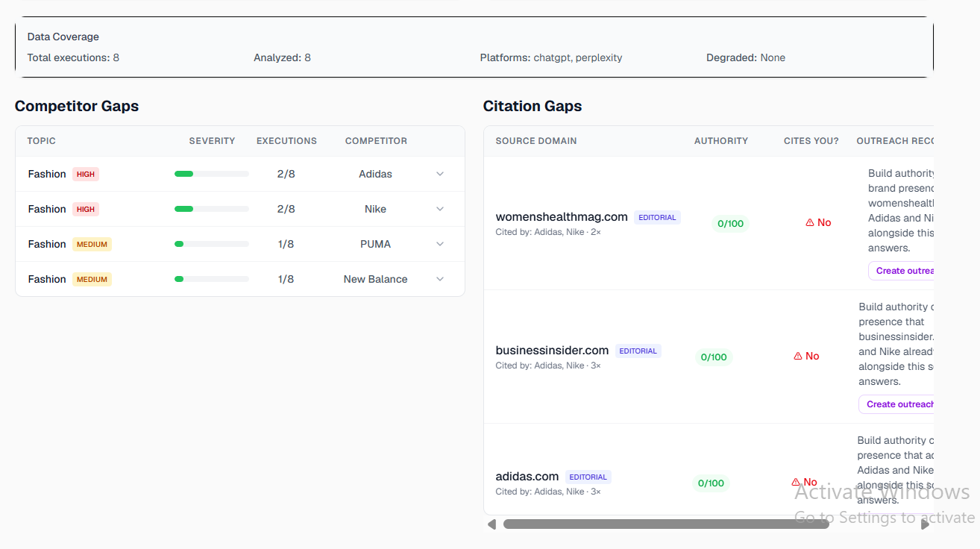The width and height of the screenshot is (980, 549).
Task: Click the Total executions: 8 text
Action: coord(73,57)
